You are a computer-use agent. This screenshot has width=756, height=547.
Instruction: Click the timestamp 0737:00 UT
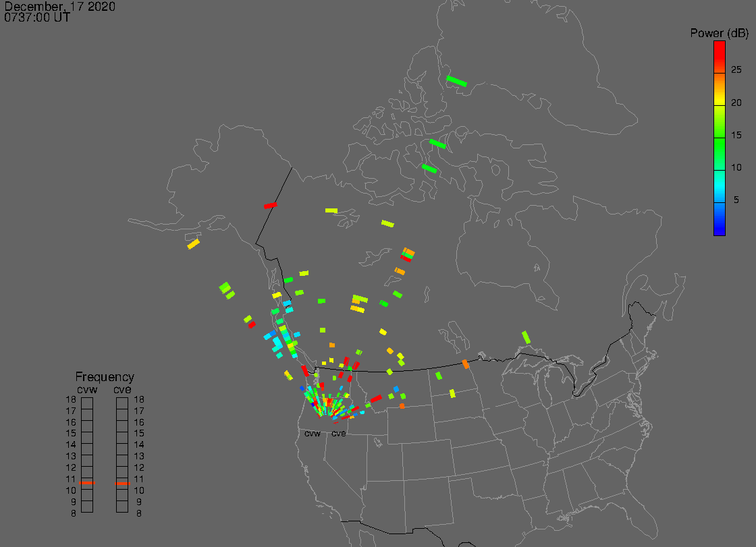click(37, 18)
